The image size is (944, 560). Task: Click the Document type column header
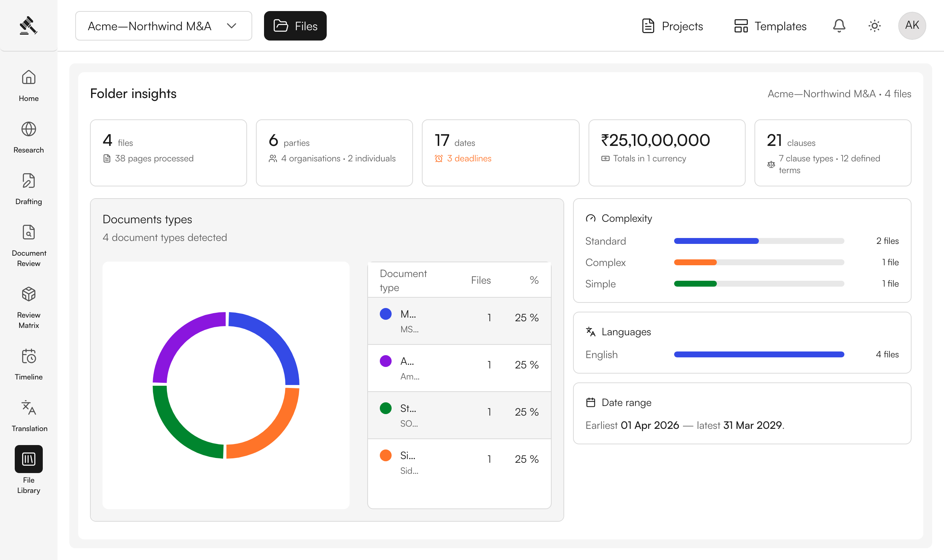coord(403,280)
